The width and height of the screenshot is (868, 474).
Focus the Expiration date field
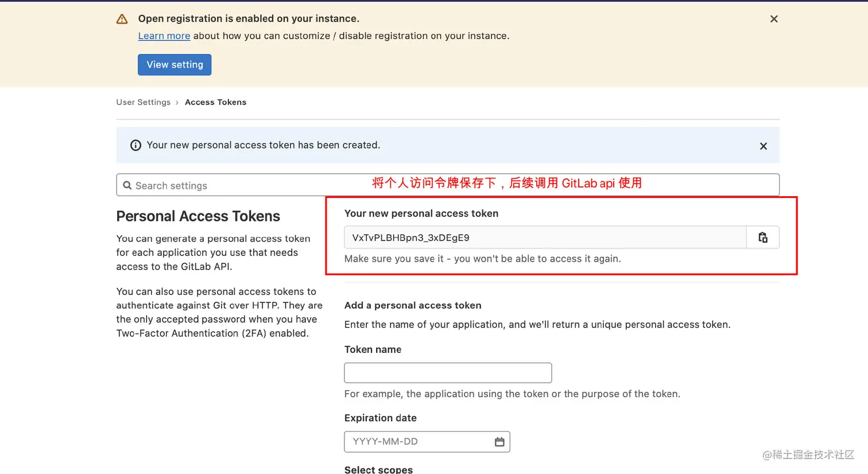[x=427, y=442]
